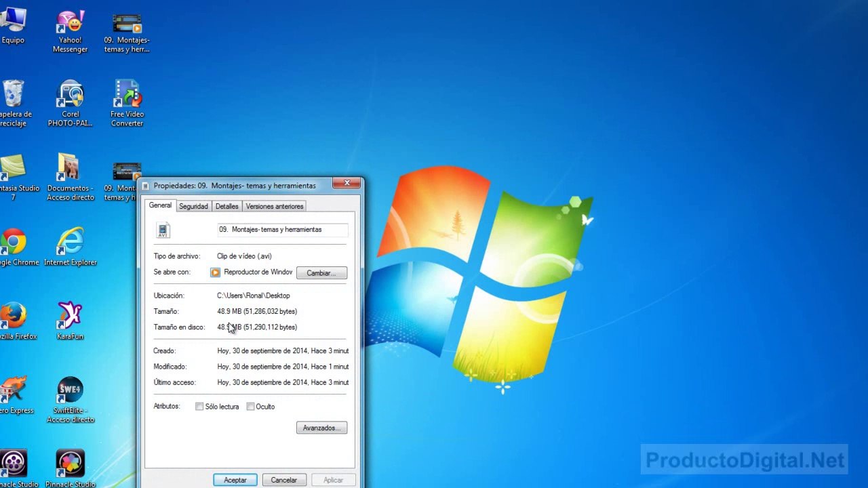Click the "Reproductor de Window" program name
The height and width of the screenshot is (488, 868).
click(258, 272)
